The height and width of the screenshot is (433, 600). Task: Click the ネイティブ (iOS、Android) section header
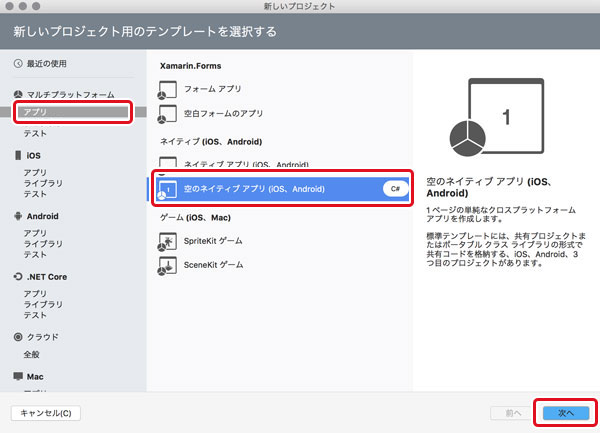click(x=211, y=142)
